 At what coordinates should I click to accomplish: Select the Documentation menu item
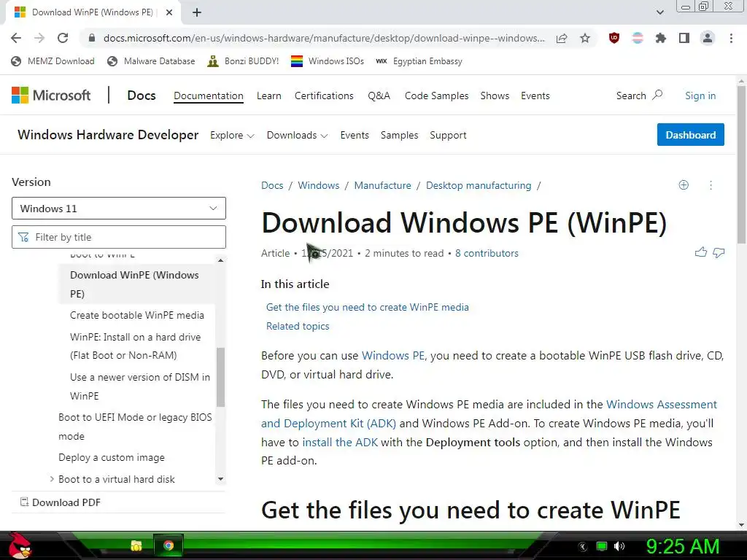(x=208, y=96)
